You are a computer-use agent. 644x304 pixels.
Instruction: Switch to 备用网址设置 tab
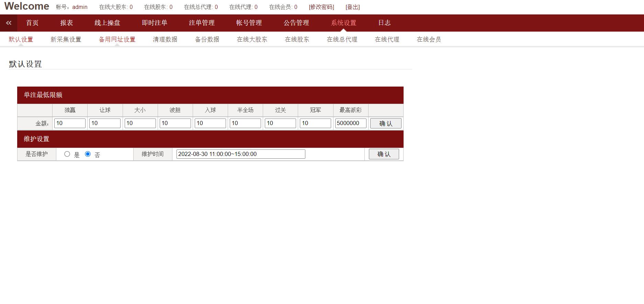[x=117, y=40]
